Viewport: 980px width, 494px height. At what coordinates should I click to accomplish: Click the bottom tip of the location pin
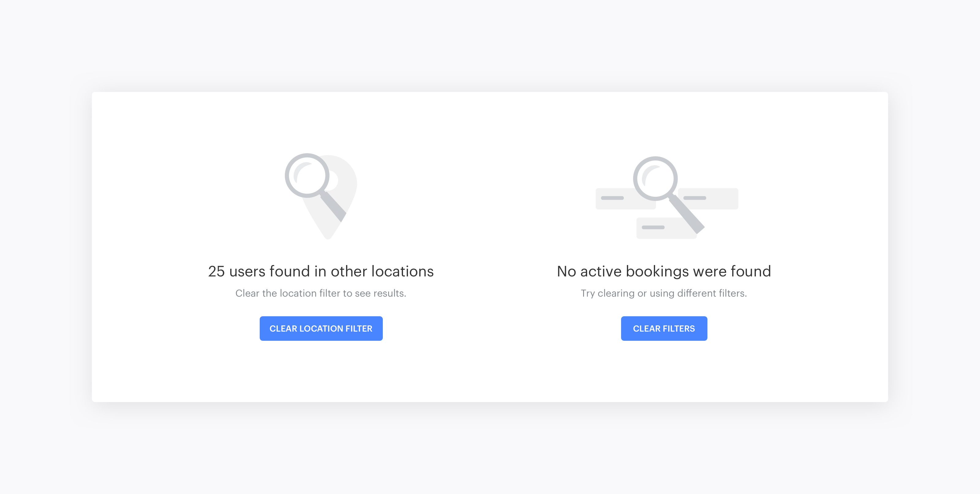328,236
